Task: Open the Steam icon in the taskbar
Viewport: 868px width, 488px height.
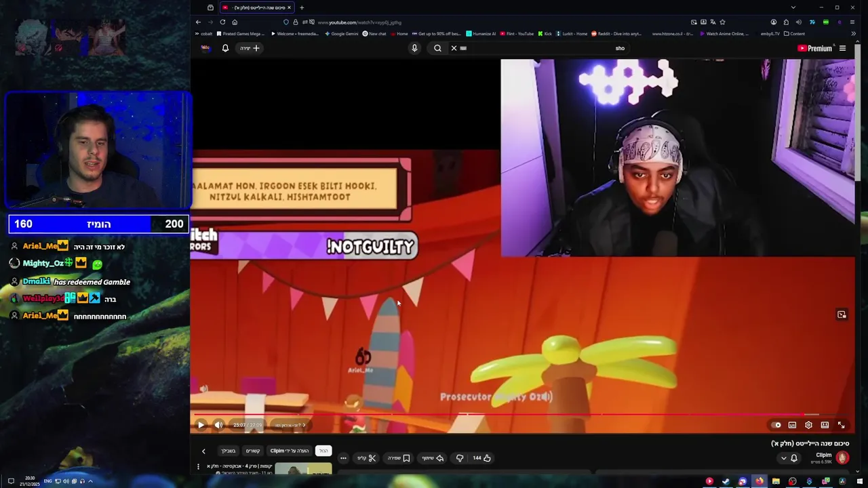Action: 726,481
